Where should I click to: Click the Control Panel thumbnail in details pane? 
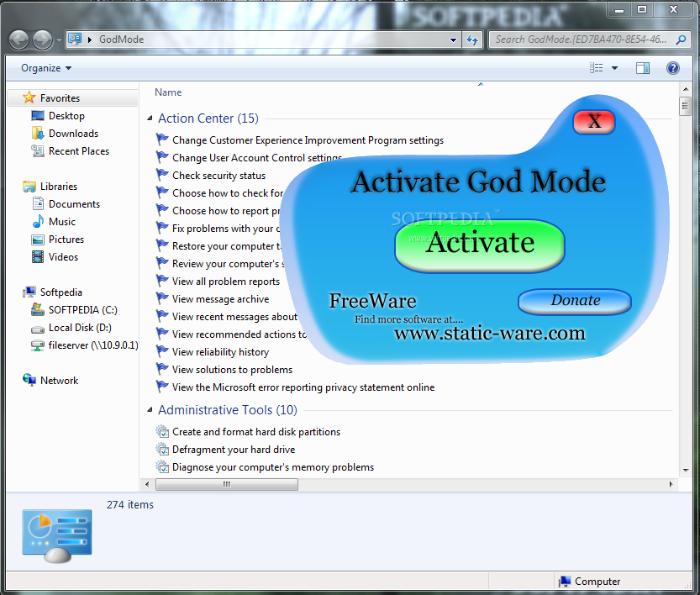pyautogui.click(x=56, y=536)
